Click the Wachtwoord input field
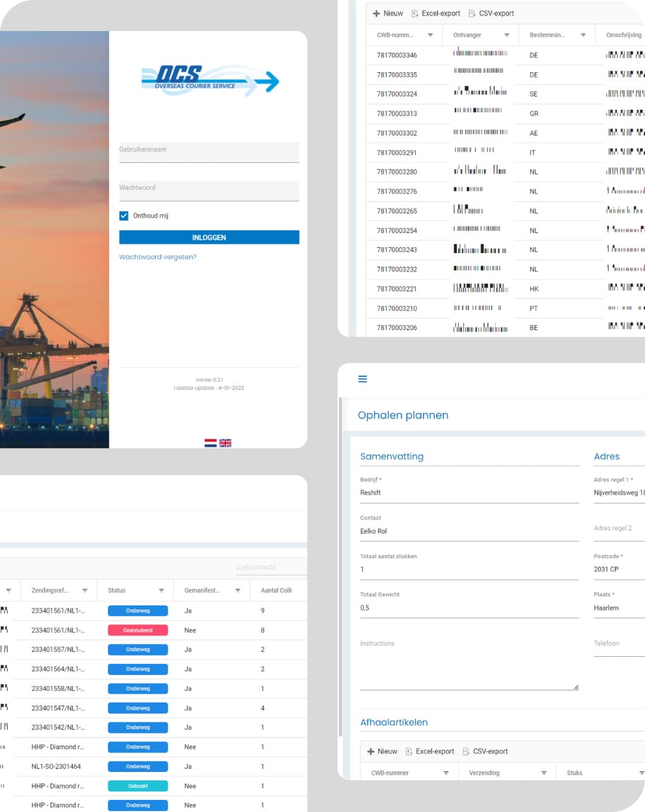This screenshot has width=645, height=812. 209,191
